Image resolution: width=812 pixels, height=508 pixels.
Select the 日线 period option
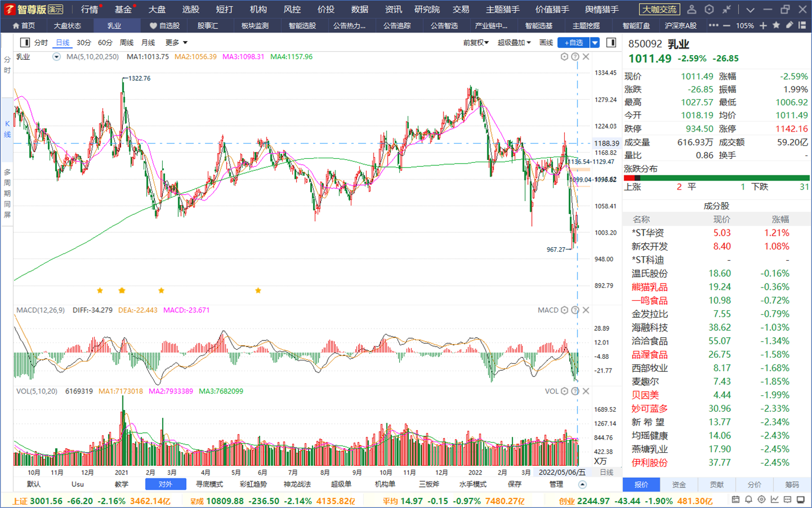pyautogui.click(x=62, y=43)
